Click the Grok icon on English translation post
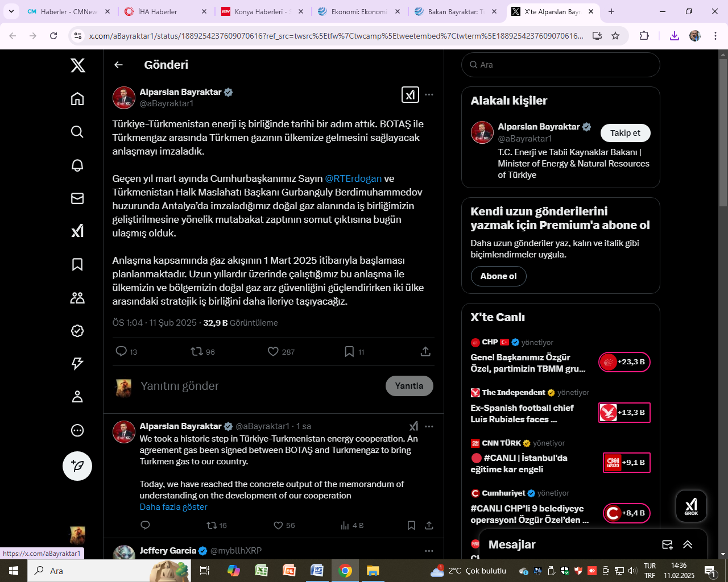This screenshot has width=728, height=582. point(413,426)
